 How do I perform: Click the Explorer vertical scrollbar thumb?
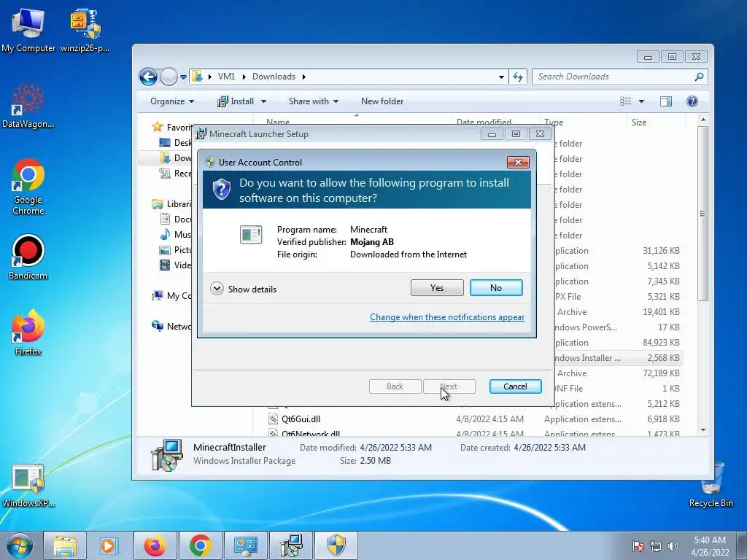coord(703,214)
